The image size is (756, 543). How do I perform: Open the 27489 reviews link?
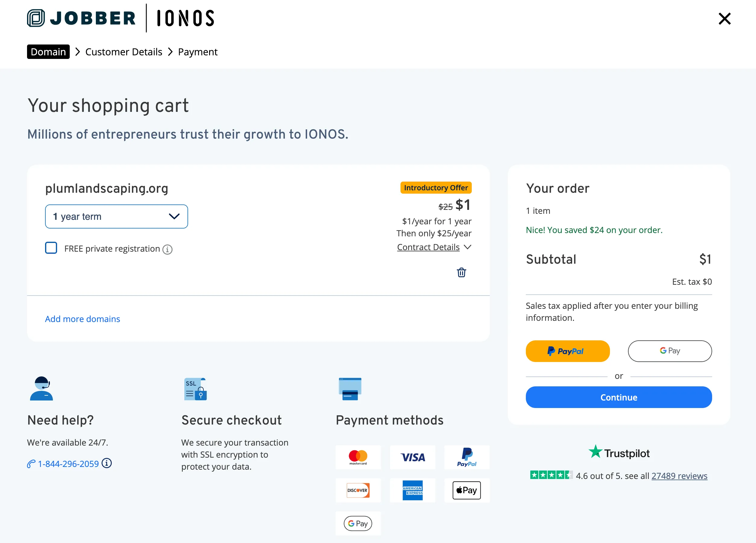click(x=679, y=476)
